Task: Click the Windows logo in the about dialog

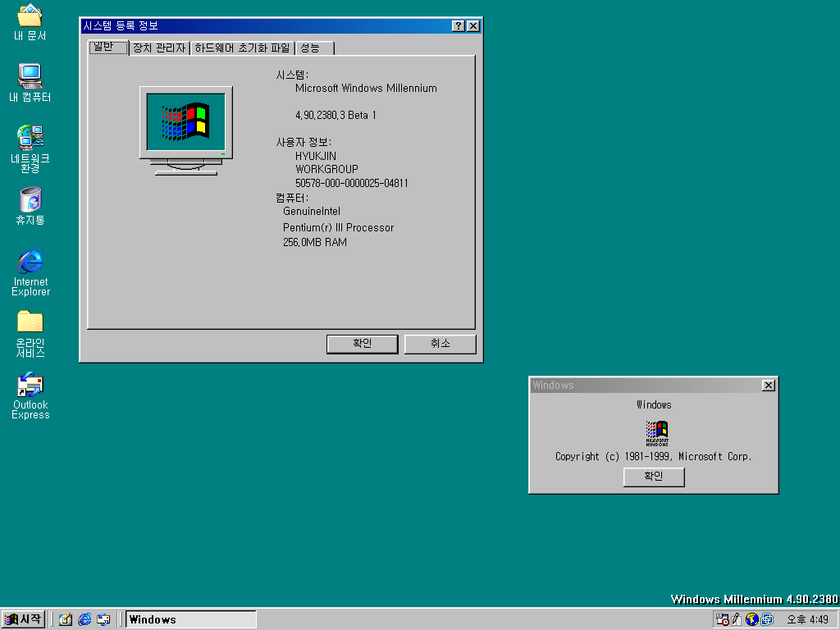Action: pyautogui.click(x=657, y=433)
